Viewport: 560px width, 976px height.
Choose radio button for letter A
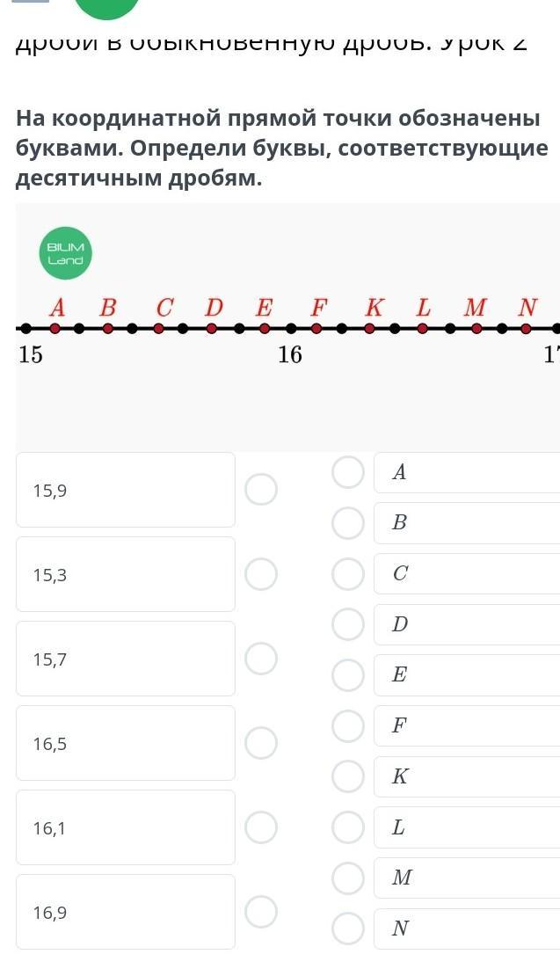(x=348, y=472)
